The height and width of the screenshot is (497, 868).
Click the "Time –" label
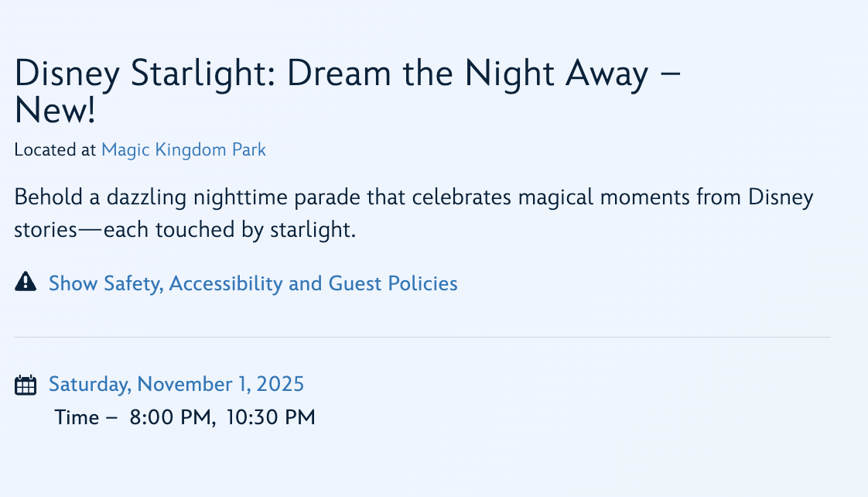click(x=86, y=418)
